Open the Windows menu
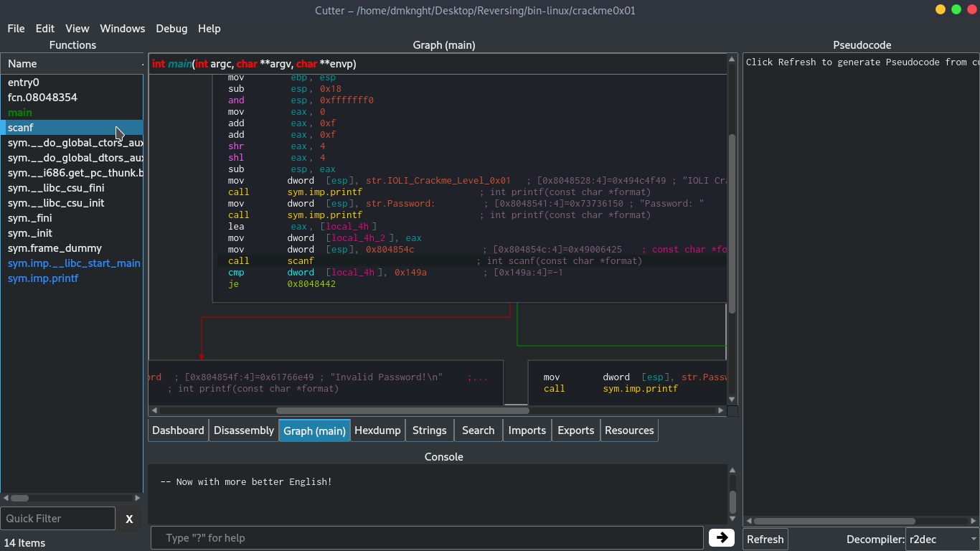 tap(122, 29)
